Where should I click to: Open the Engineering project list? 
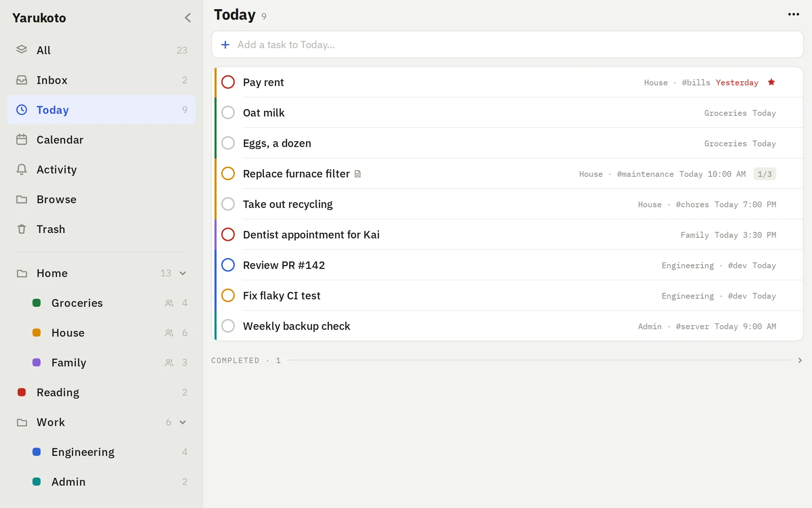101,452
